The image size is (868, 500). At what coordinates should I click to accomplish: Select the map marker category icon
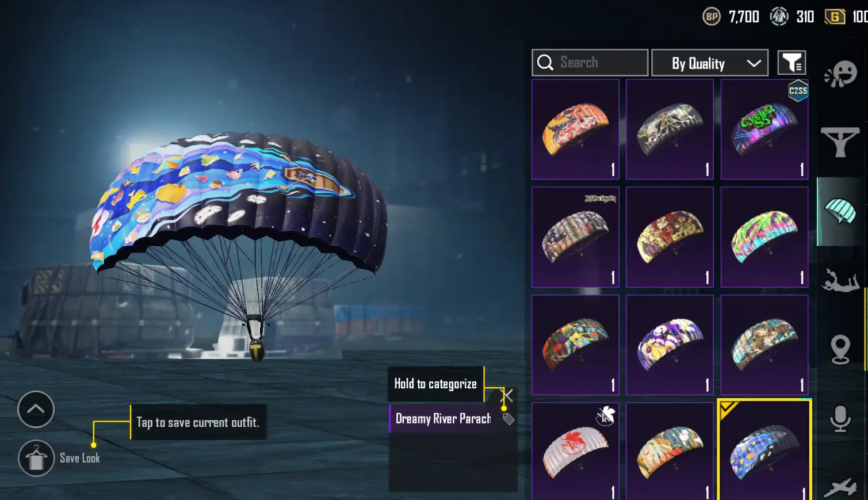tap(840, 349)
